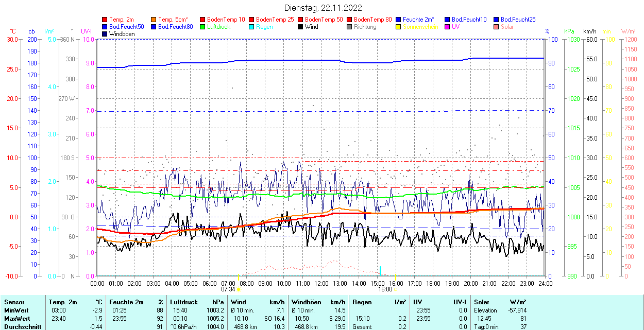Click the Bod.Feucht10 legend label
This screenshot has width=644, height=330.
[469, 20]
